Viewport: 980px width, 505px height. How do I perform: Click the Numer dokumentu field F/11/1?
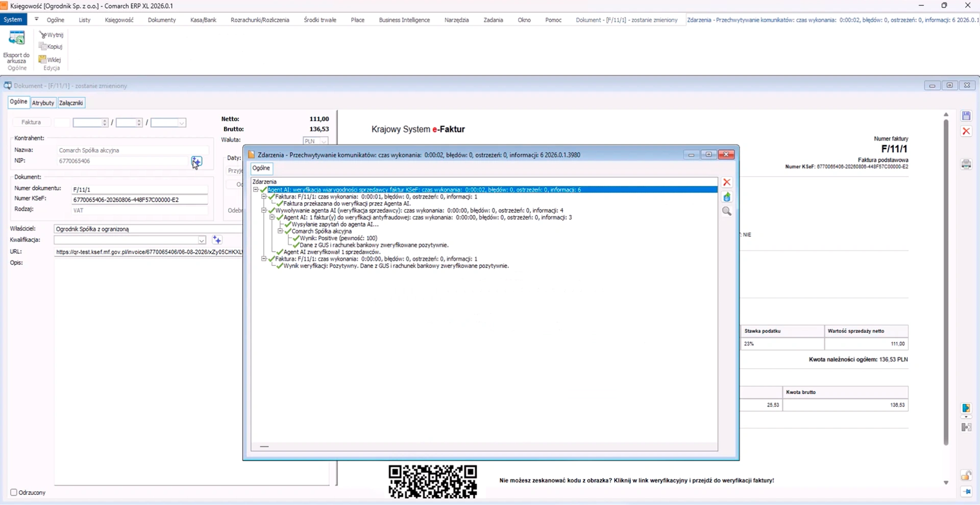point(140,189)
